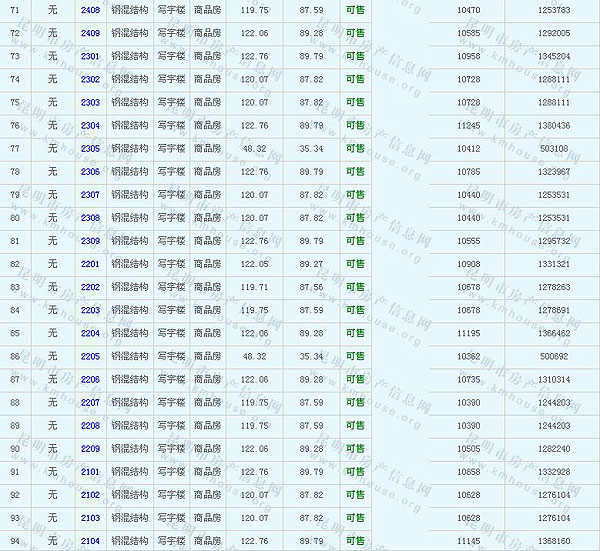Open room 2409 details link
Image resolution: width=600 pixels, height=551 pixels.
[x=90, y=33]
